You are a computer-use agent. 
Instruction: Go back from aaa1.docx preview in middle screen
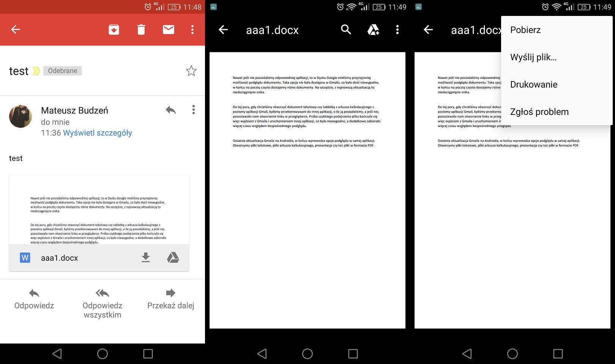pos(223,30)
